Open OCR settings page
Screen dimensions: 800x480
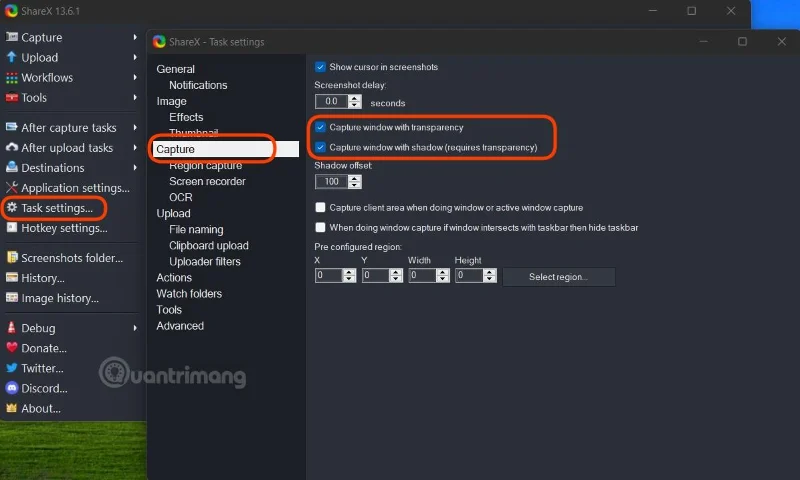(x=181, y=197)
